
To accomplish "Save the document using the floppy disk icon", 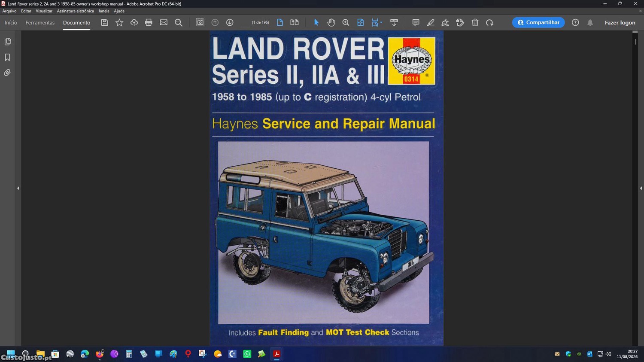I will pos(104,22).
